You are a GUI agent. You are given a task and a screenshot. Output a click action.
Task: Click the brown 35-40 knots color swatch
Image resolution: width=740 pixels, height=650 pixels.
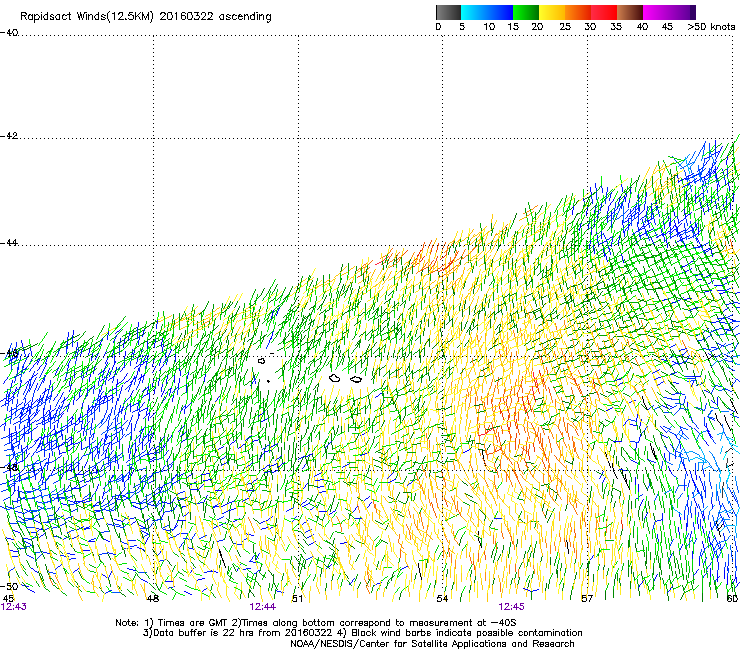630,12
